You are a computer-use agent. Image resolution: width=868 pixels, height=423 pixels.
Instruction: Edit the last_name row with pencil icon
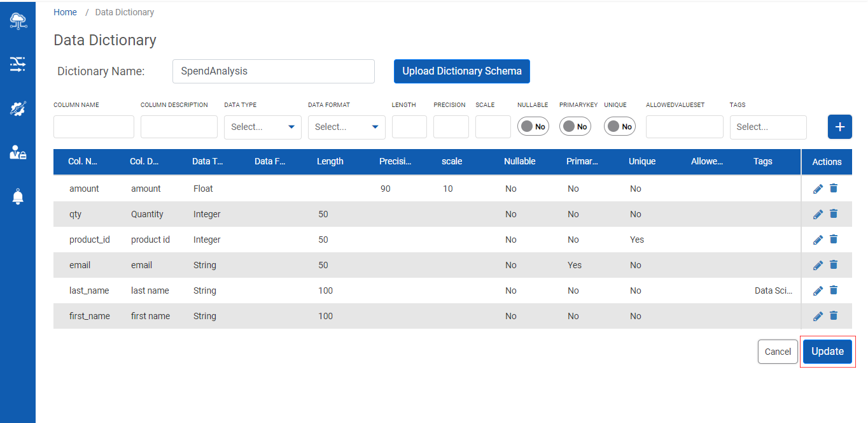(818, 290)
